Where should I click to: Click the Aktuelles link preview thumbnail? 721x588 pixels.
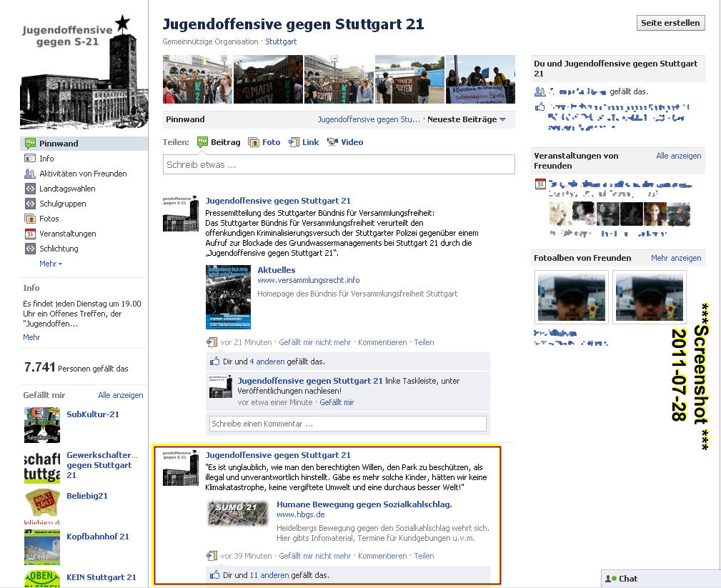[x=228, y=297]
